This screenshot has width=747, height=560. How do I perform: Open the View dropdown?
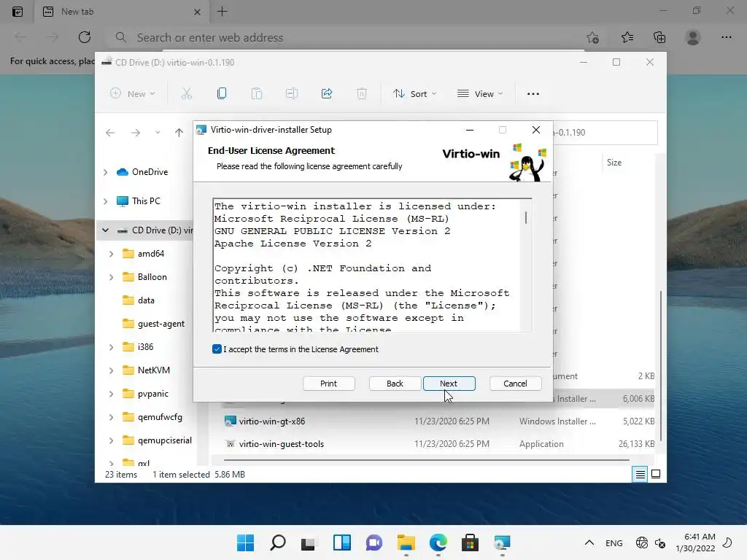tap(480, 94)
